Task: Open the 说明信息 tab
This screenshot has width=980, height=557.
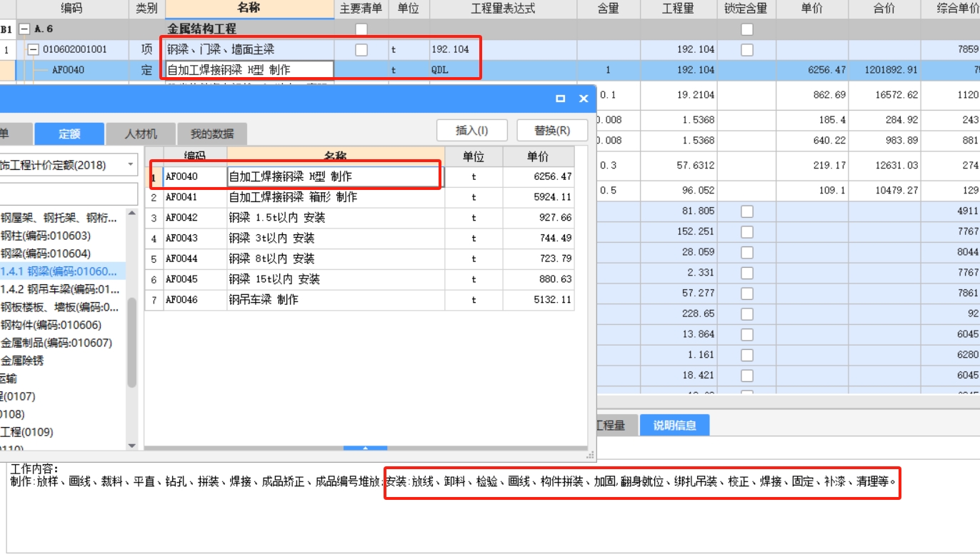Action: (674, 426)
